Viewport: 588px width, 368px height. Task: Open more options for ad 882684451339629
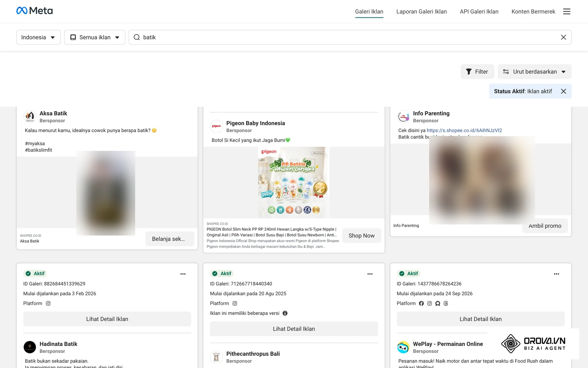pos(183,274)
